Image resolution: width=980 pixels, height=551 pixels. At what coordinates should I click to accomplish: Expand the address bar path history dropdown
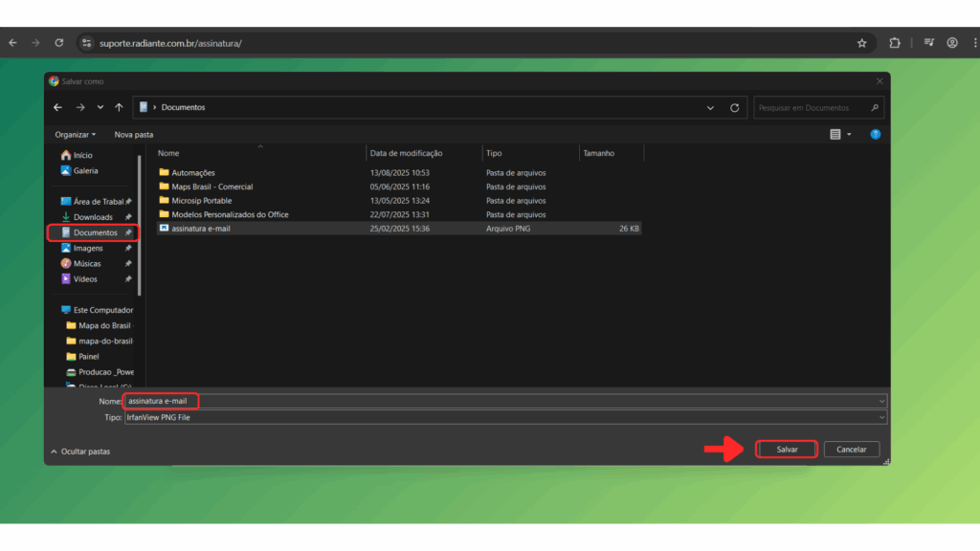709,107
